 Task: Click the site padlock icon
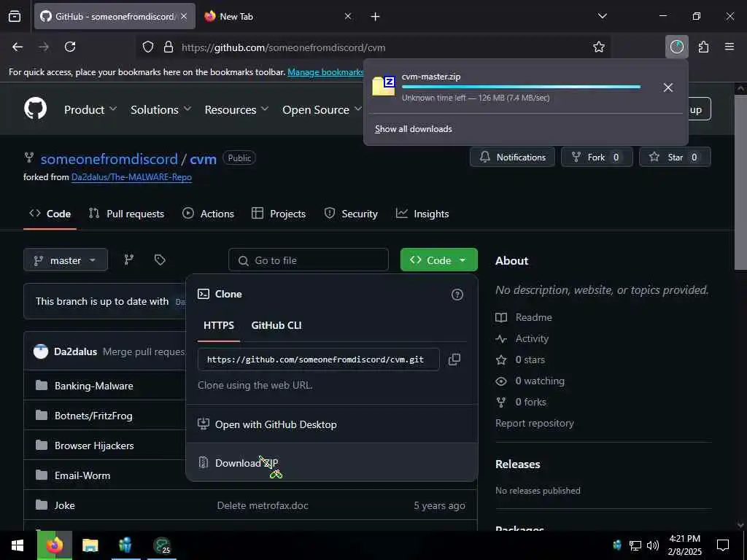point(169,47)
